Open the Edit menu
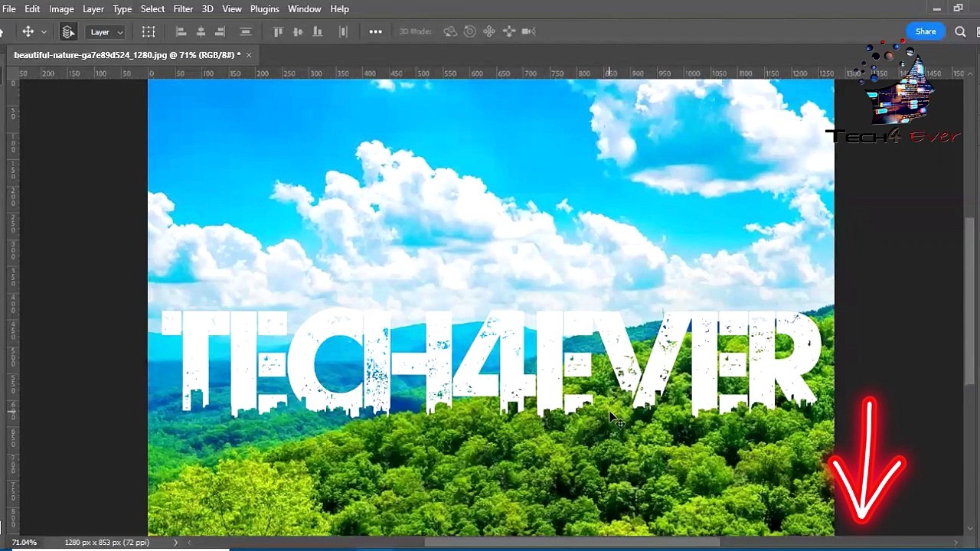The width and height of the screenshot is (980, 551). pyautogui.click(x=32, y=8)
